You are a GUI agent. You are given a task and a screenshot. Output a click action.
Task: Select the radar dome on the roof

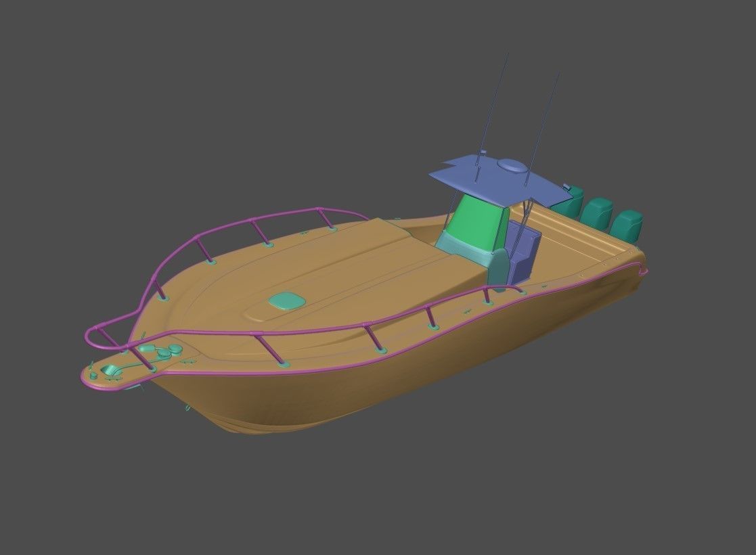pyautogui.click(x=513, y=166)
